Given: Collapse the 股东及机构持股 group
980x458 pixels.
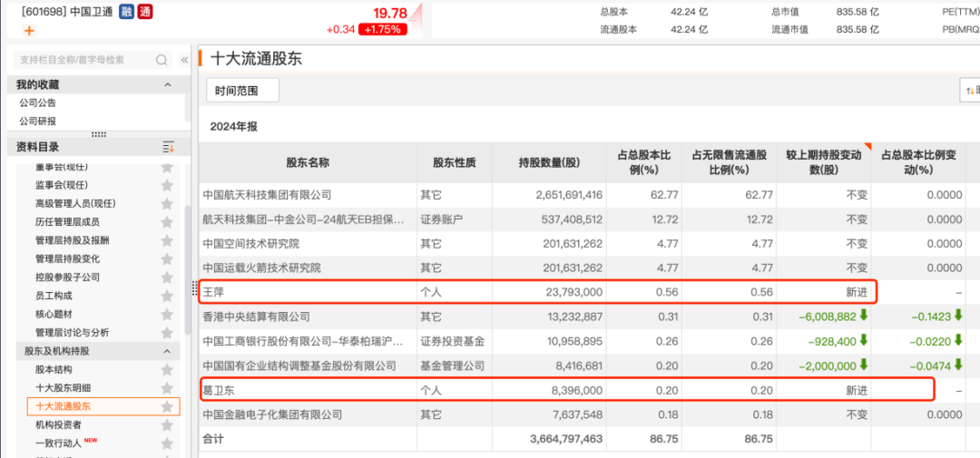Looking at the screenshot, I should coord(167,351).
